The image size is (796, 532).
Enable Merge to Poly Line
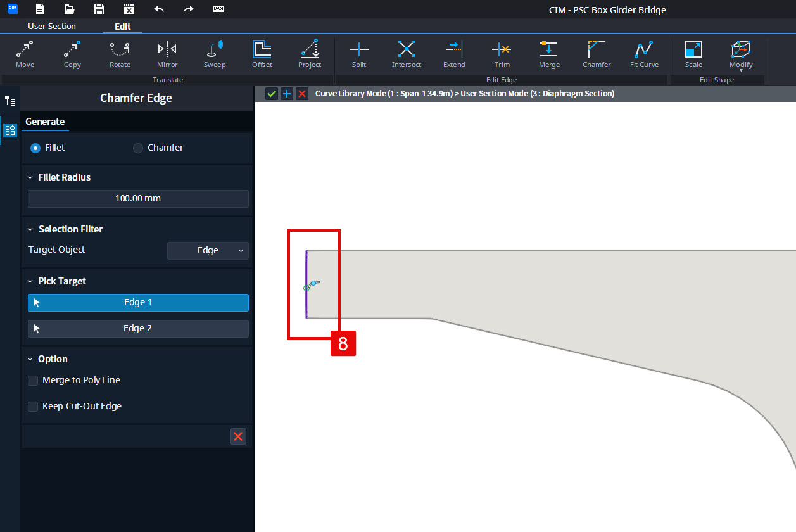tap(32, 381)
